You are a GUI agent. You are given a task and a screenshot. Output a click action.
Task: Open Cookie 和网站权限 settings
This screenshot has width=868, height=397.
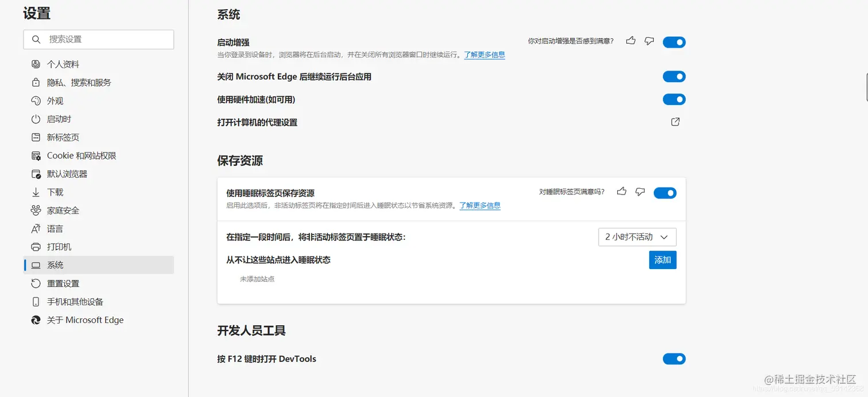click(x=82, y=155)
